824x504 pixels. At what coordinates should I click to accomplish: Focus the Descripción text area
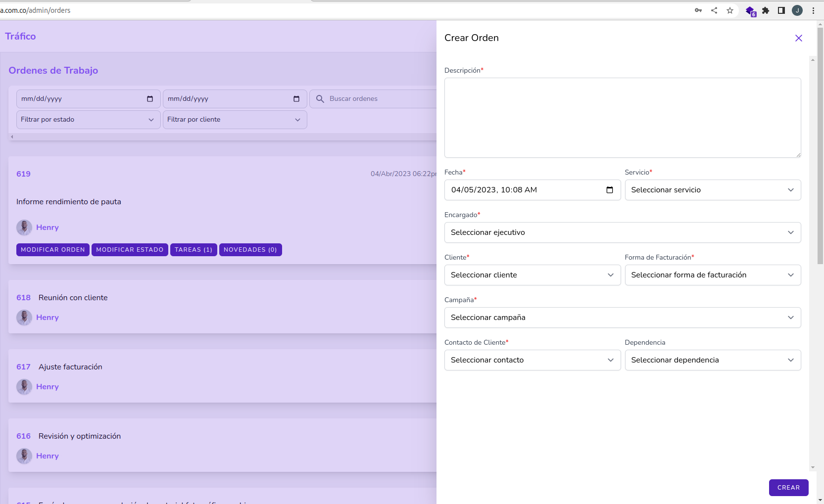(x=622, y=118)
